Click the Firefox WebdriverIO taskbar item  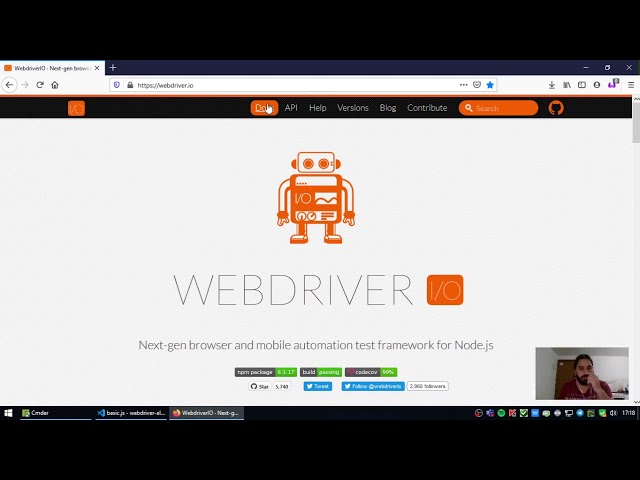pyautogui.click(x=206, y=413)
